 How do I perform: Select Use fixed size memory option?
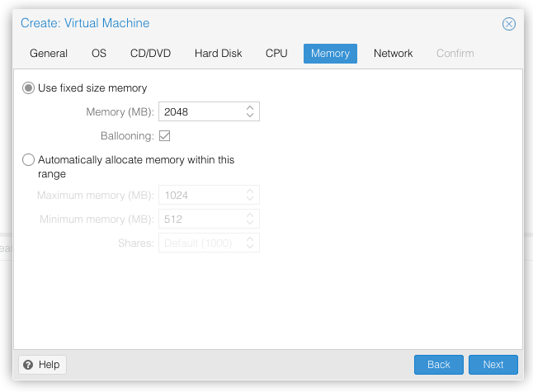click(29, 87)
